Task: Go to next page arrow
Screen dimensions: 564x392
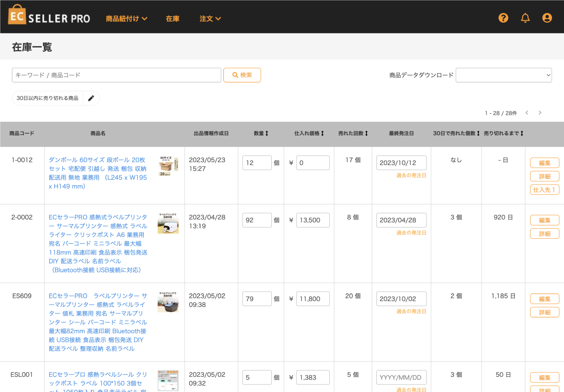Action: pos(540,113)
